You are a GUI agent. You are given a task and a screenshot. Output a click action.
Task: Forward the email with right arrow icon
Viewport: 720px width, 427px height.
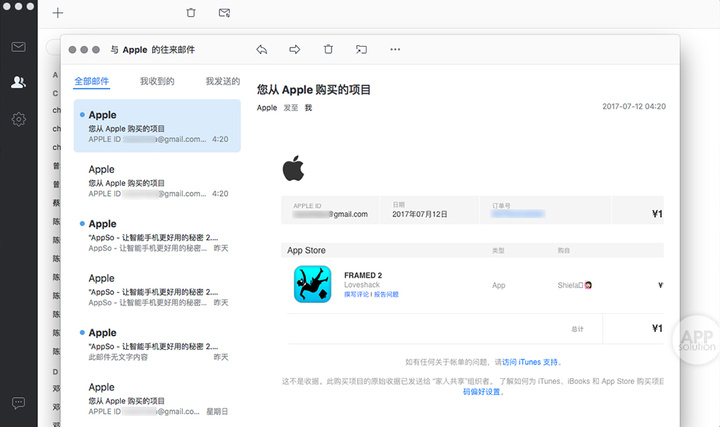[295, 50]
